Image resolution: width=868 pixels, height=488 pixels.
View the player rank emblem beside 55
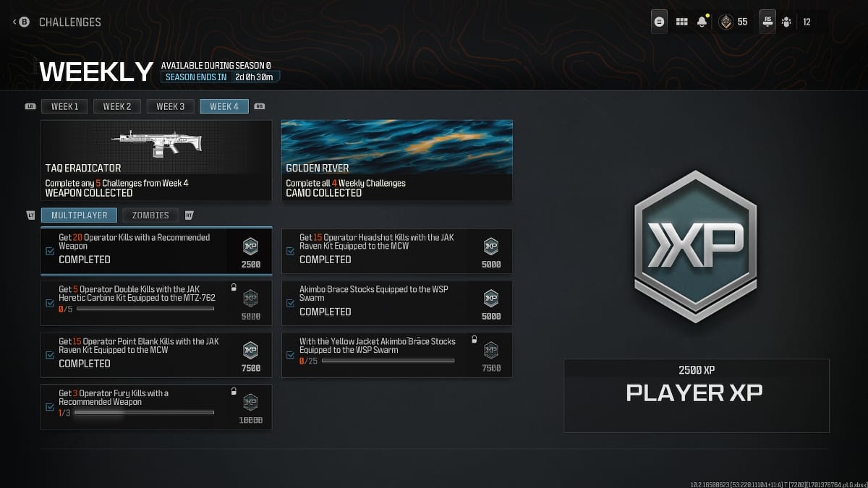pos(726,22)
